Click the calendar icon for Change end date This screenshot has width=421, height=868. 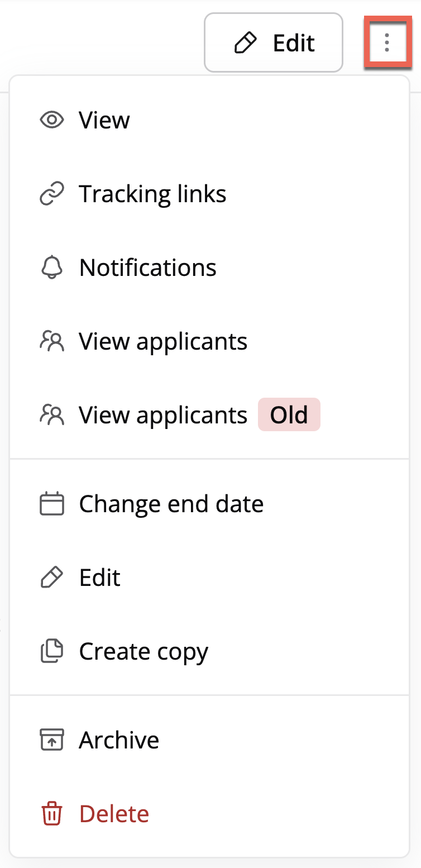coord(52,504)
